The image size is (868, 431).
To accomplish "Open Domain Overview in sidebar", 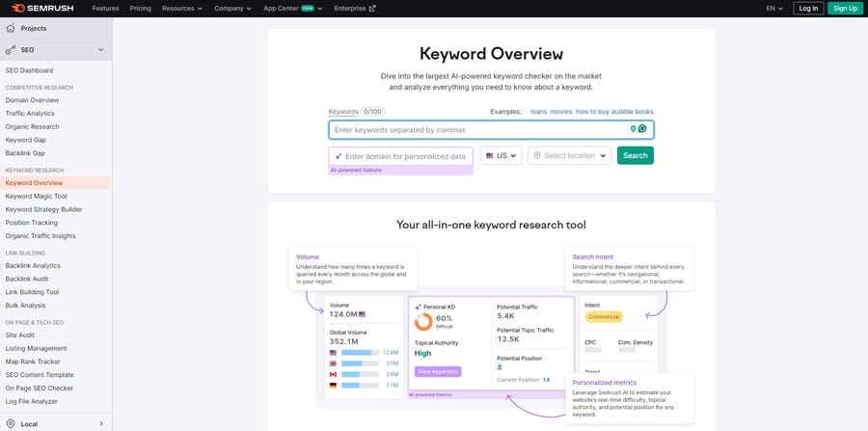I will [32, 100].
